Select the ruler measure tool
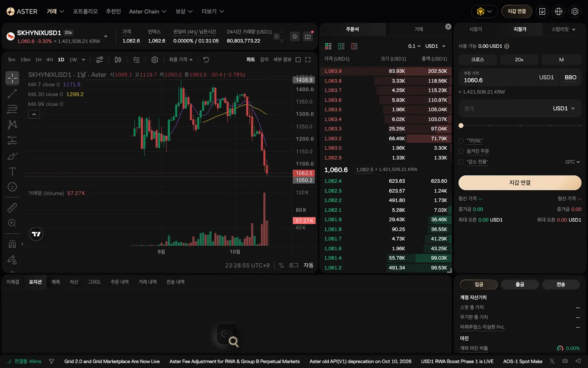Image resolution: width=588 pixels, height=368 pixels. 12,207
